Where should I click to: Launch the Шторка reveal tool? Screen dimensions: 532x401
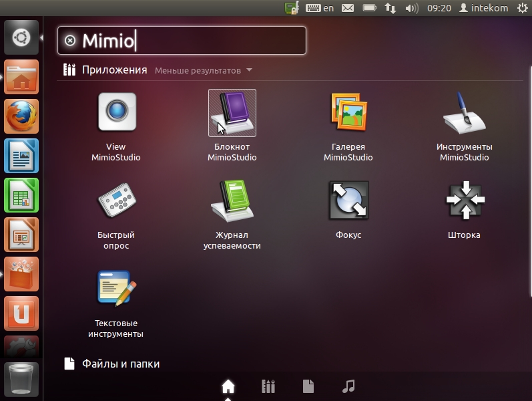(x=465, y=210)
